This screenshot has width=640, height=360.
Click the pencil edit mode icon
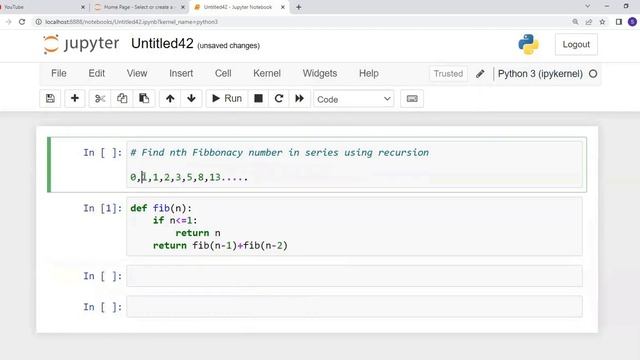(x=480, y=74)
